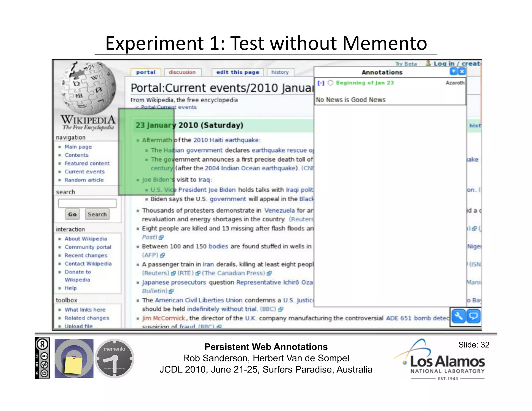This screenshot has height=411, width=532.
Task: Follow the Portal:Current events breadcrumb link
Action: point(169,107)
